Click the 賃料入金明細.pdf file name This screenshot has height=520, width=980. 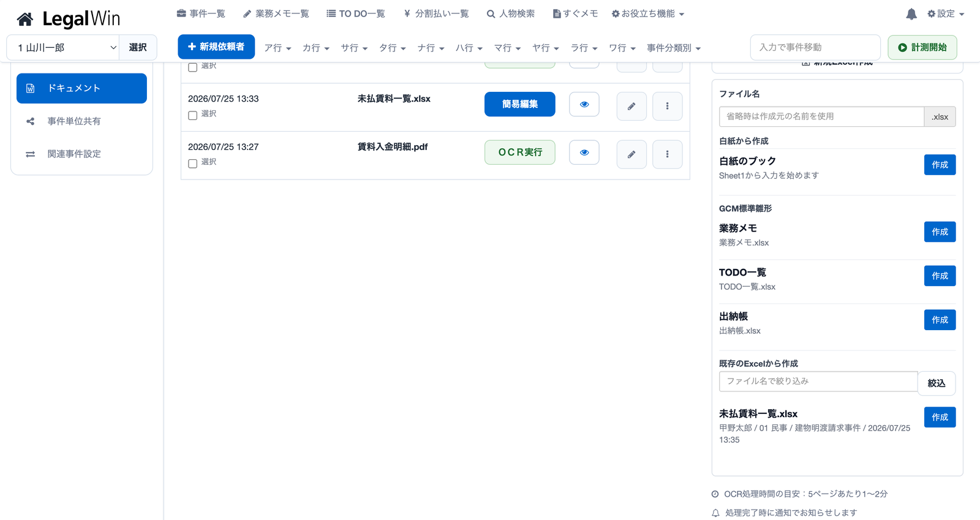(393, 147)
